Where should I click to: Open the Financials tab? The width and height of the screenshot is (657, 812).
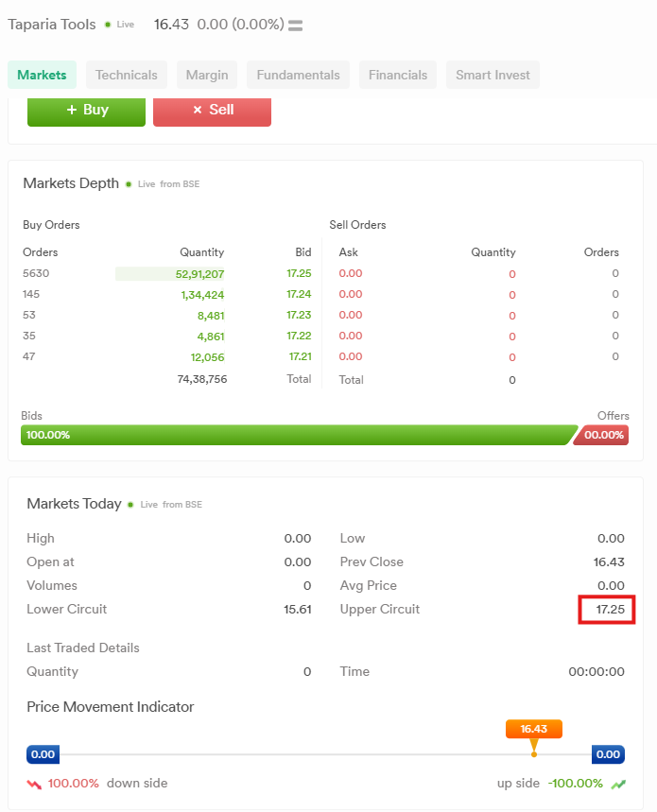point(398,75)
